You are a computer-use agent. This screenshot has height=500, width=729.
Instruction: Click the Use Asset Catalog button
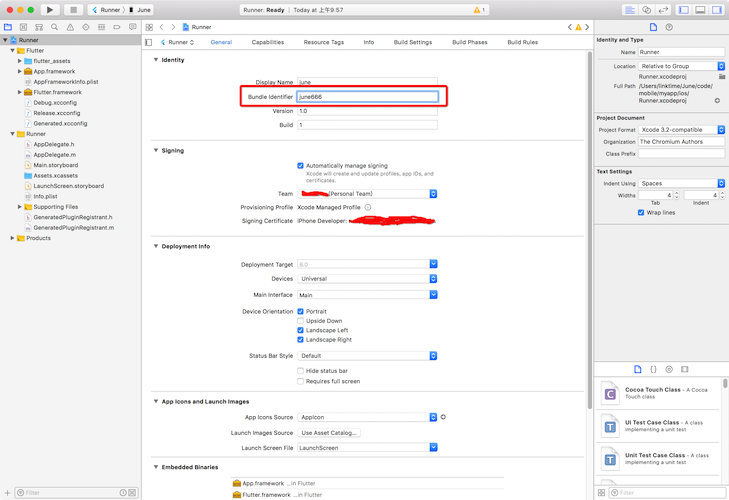point(329,433)
